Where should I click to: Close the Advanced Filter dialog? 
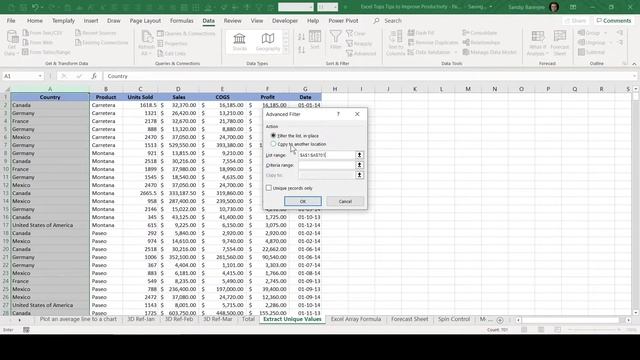[x=357, y=114]
